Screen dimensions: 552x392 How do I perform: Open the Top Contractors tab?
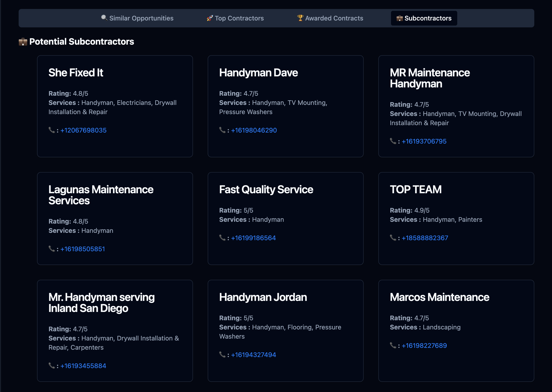(235, 18)
